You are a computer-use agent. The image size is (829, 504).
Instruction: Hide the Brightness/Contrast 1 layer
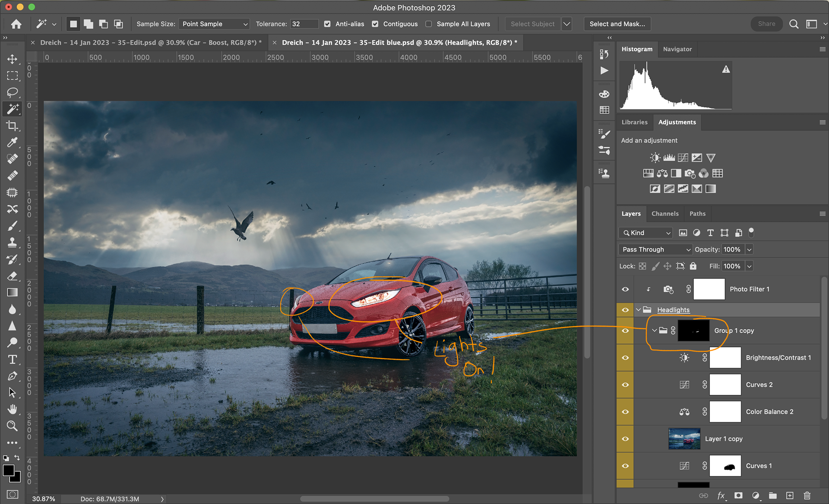pos(625,358)
